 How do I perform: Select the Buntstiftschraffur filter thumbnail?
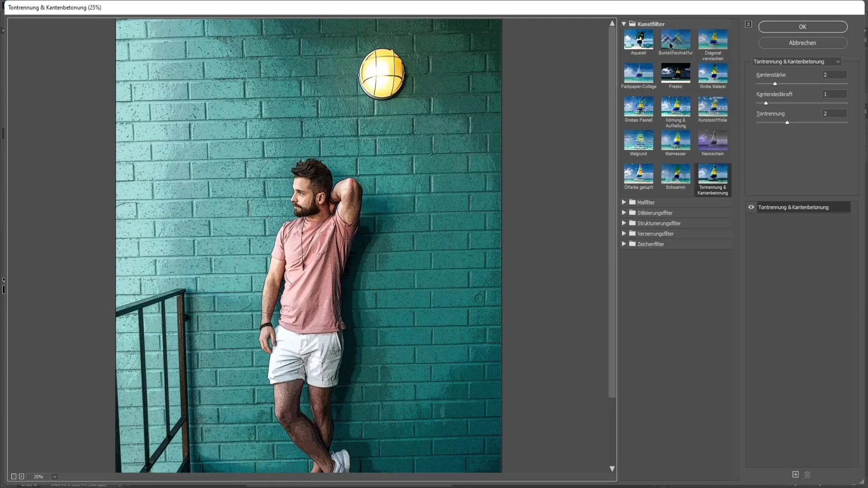coord(675,39)
